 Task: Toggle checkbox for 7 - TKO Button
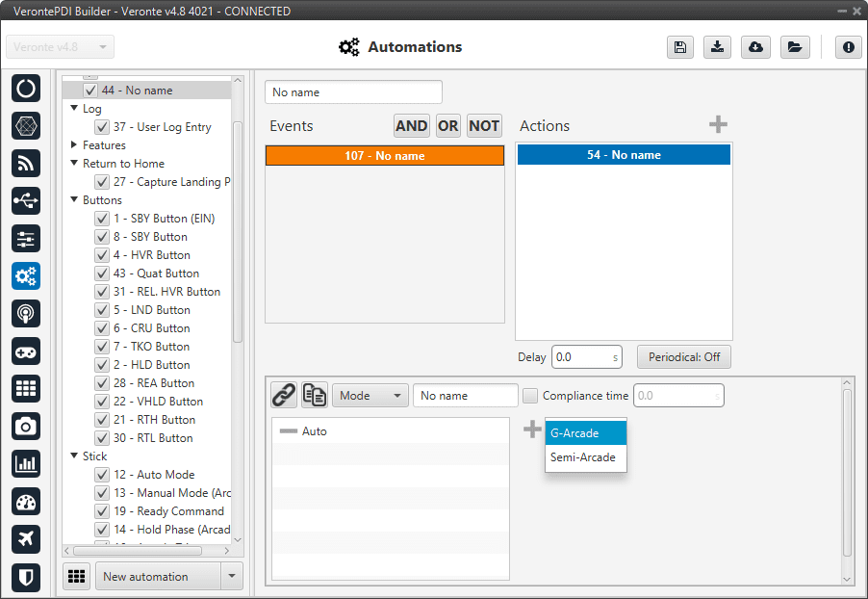tap(102, 347)
